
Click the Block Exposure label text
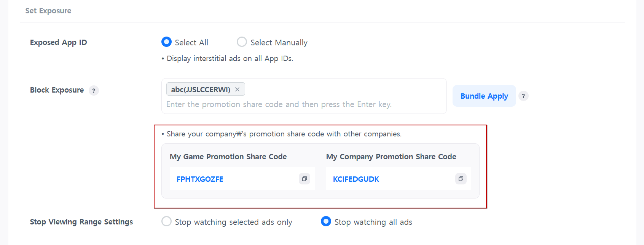coord(57,90)
